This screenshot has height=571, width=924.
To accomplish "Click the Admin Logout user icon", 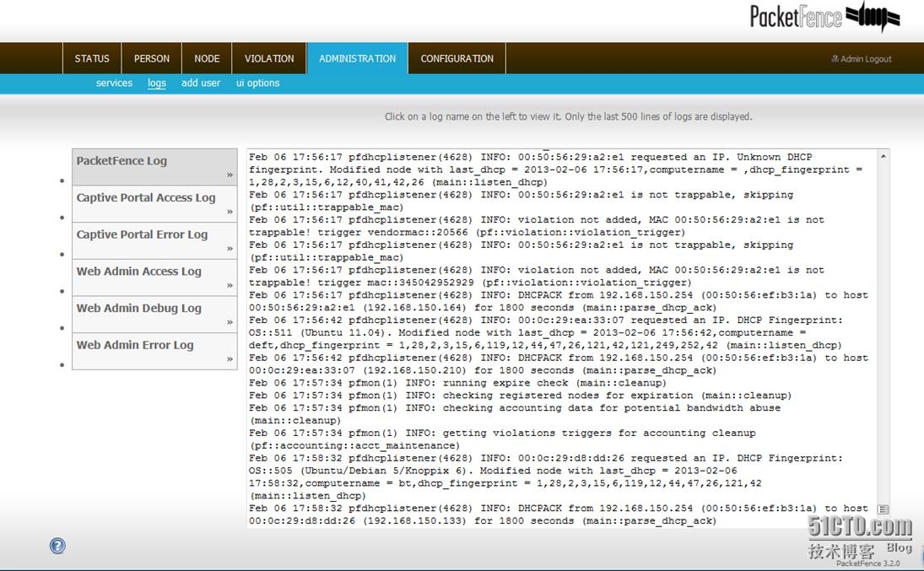I will click(835, 58).
